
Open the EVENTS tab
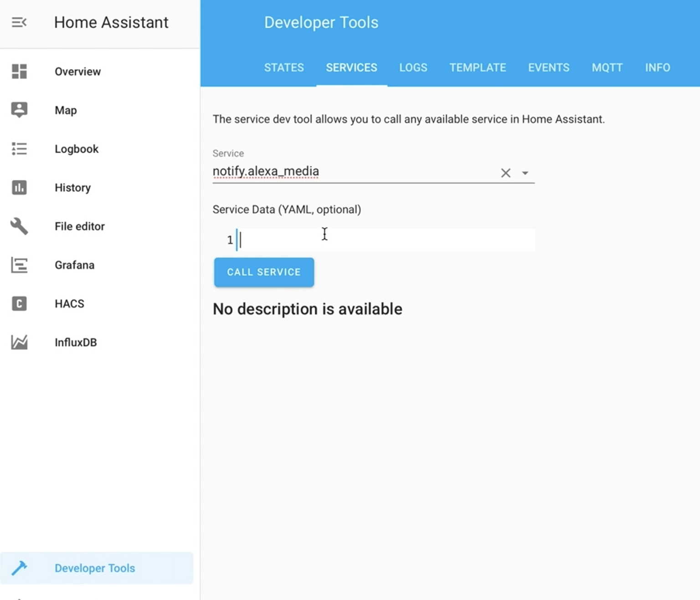(x=549, y=67)
